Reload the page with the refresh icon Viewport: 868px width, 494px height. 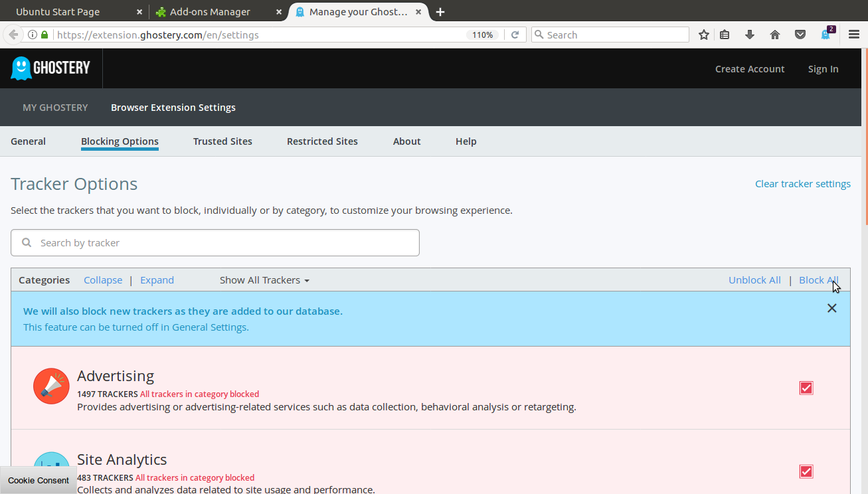point(515,35)
